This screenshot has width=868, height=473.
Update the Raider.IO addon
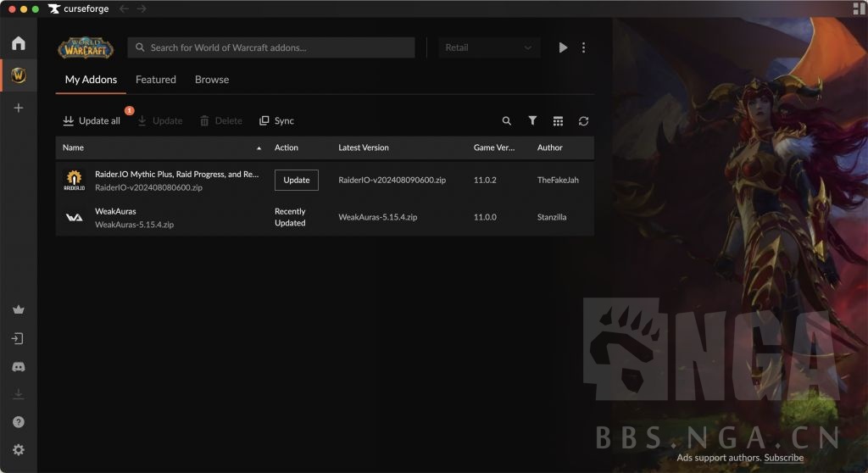296,180
